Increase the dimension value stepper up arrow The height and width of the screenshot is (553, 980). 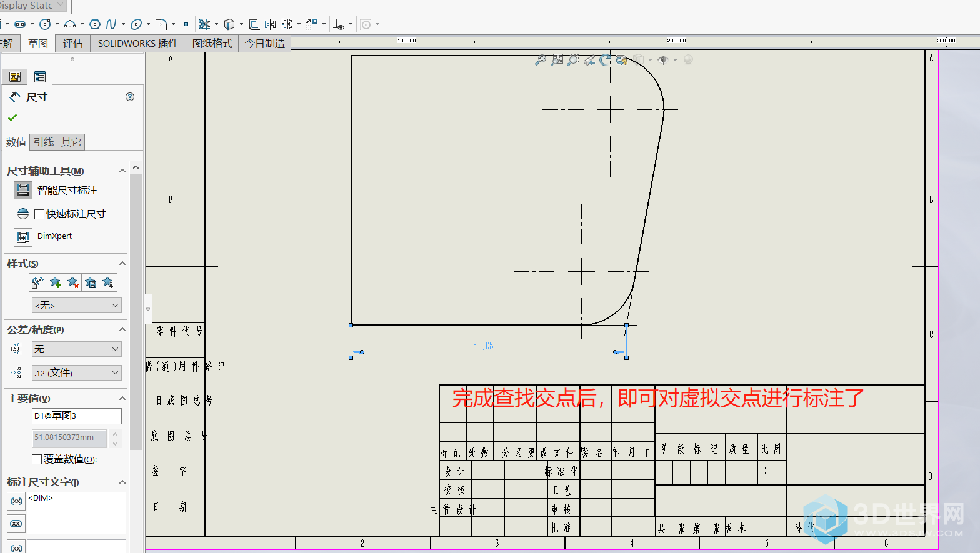pyautogui.click(x=115, y=434)
